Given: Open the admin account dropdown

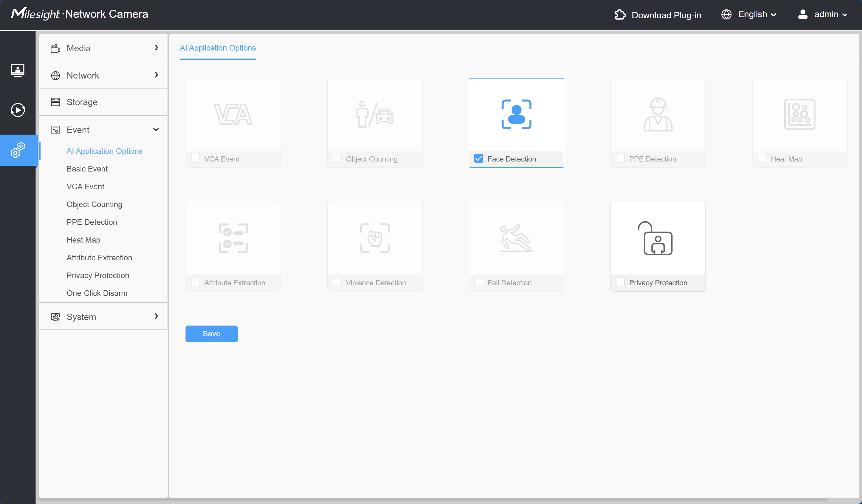Looking at the screenshot, I should [x=831, y=14].
